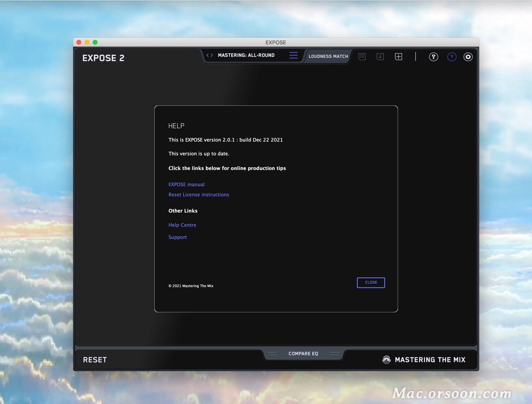
Task: Click the version 2.0.1 build text
Action: point(225,140)
